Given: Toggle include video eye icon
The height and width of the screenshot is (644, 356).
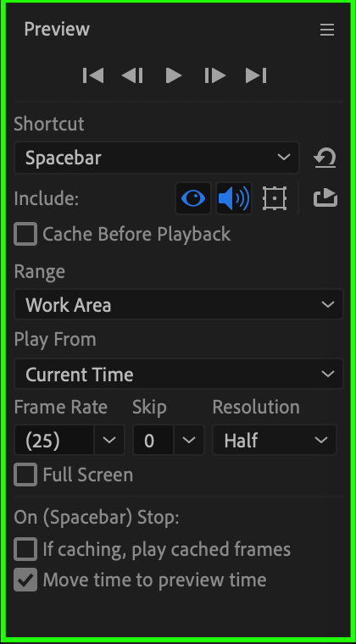Looking at the screenshot, I should coord(193,199).
